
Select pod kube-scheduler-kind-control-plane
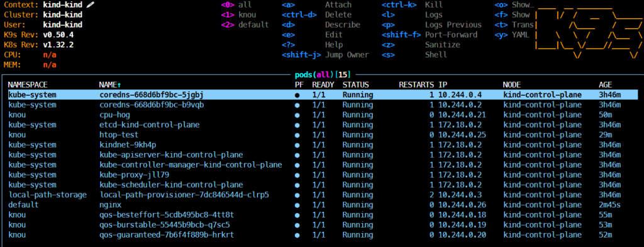click(x=171, y=185)
